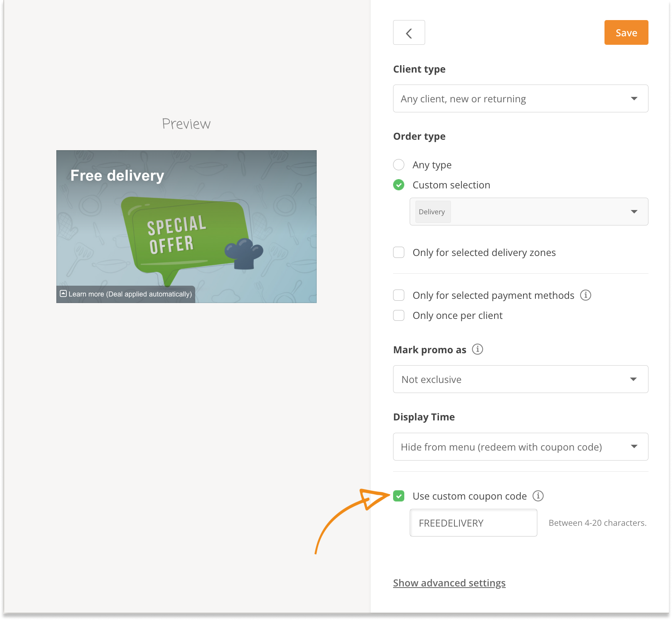
Task: Uncheck Use custom coupon code
Action: 398,496
